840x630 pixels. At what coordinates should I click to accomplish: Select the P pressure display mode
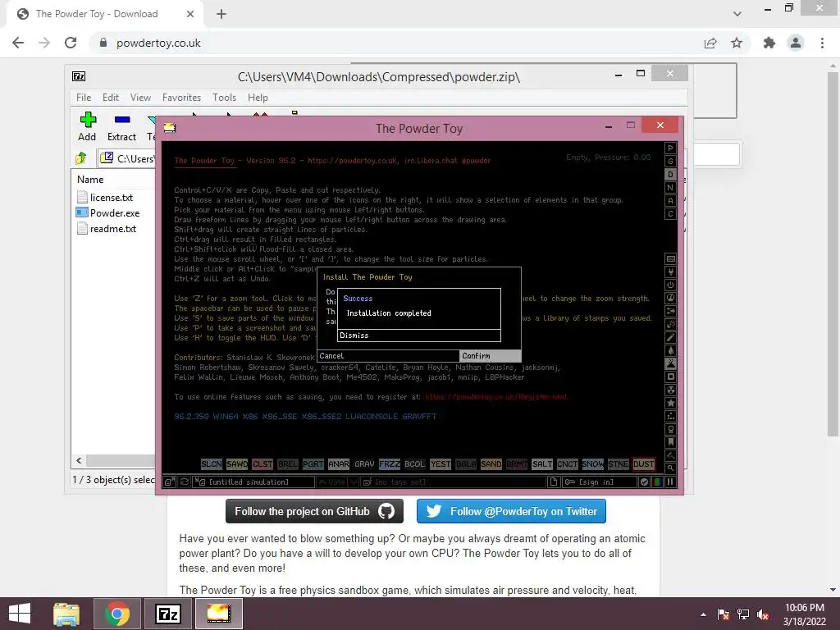(x=670, y=148)
